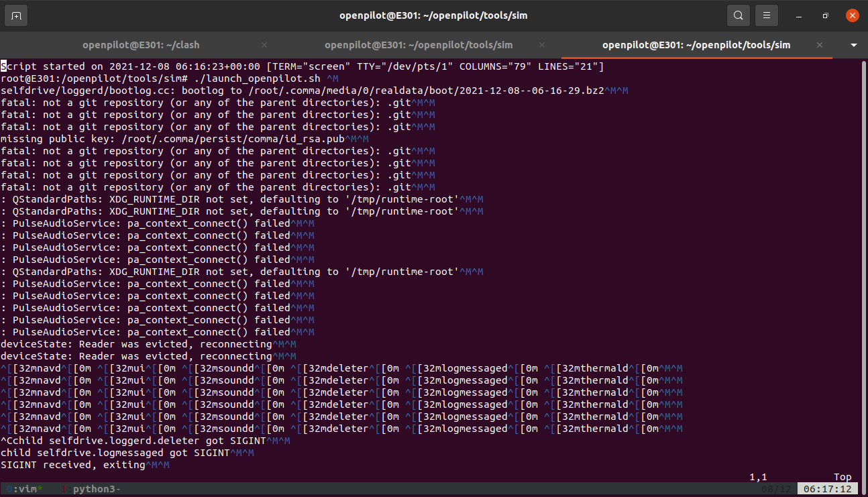This screenshot has width=868, height=497.
Task: Open the tab list dropdown chevron
Action: coord(853,46)
